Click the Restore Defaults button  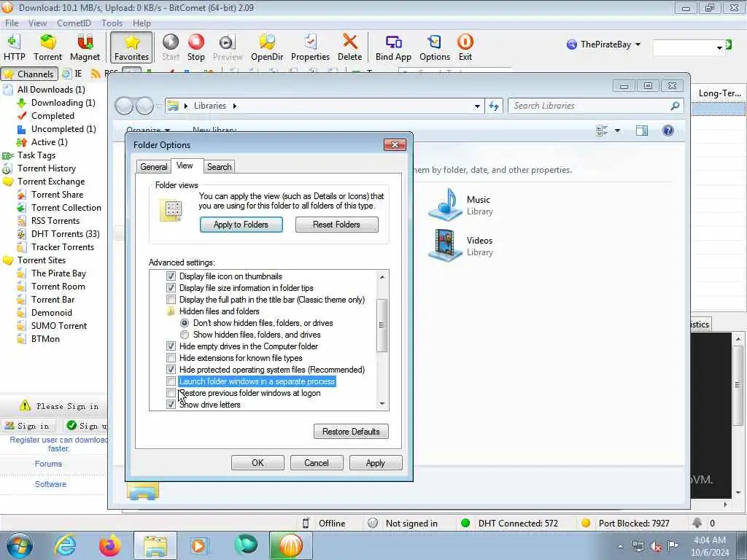click(x=351, y=432)
